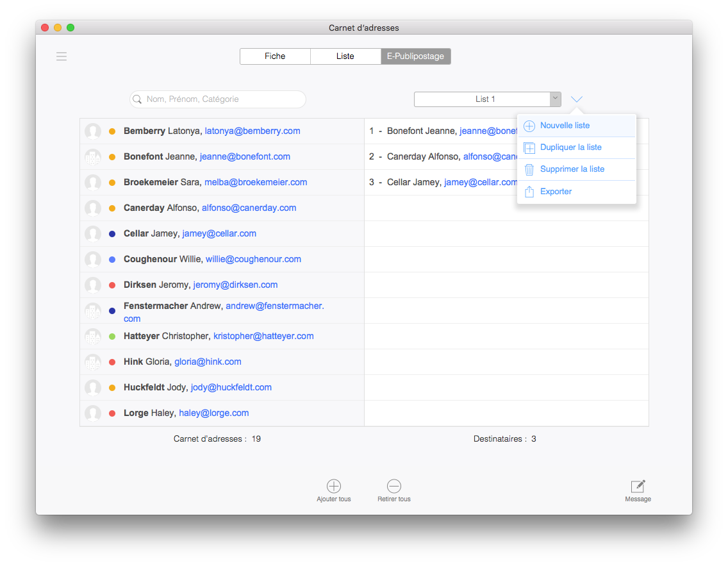Open the Message compose icon
Screen dimensions: 728x566
[638, 486]
